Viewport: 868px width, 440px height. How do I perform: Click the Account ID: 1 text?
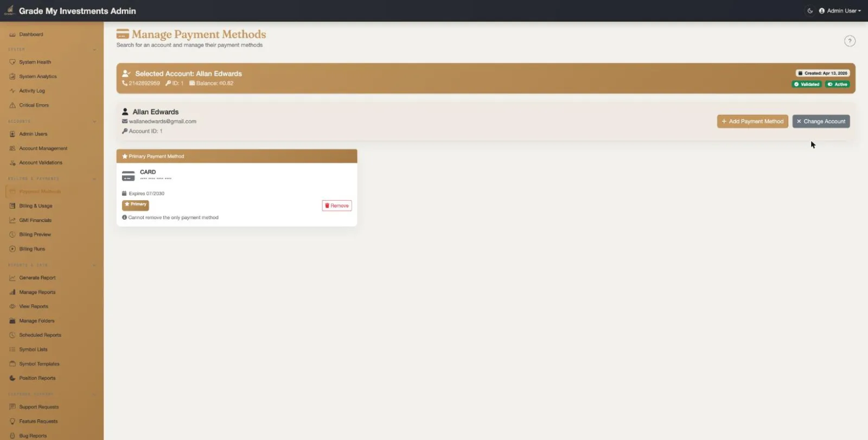pos(145,131)
